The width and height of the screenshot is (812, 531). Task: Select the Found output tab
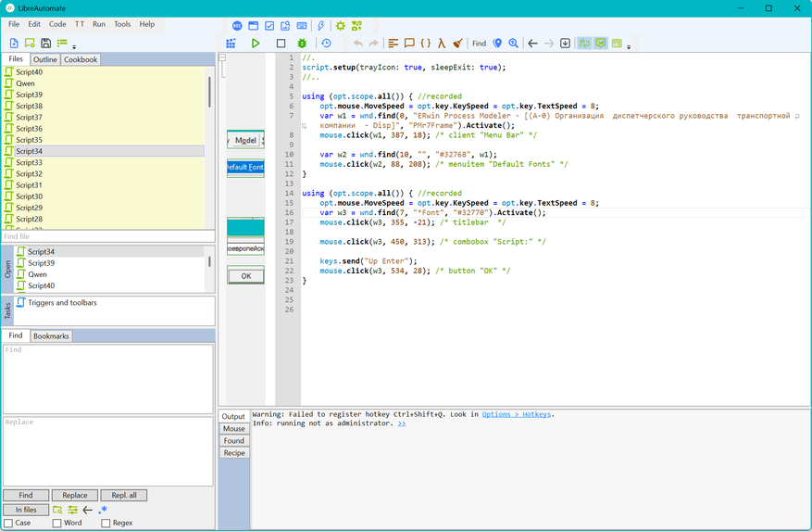click(x=234, y=440)
